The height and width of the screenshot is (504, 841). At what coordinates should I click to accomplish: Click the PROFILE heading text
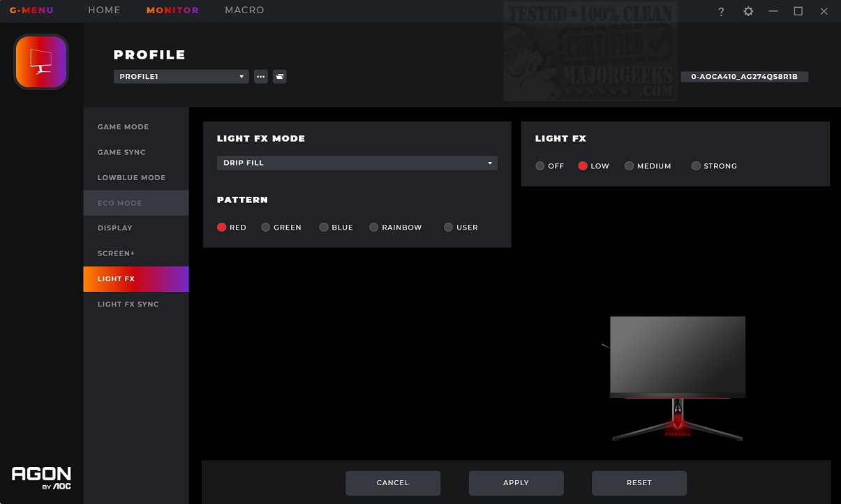click(x=149, y=55)
